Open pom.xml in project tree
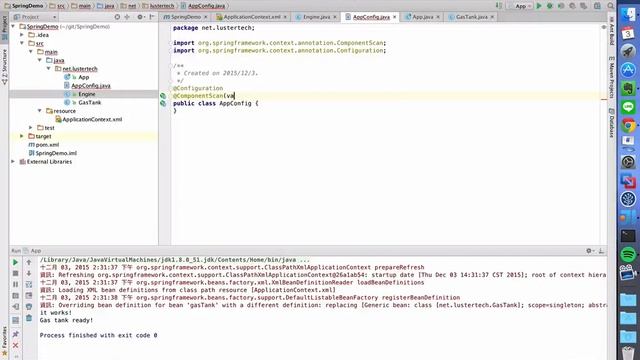The height and width of the screenshot is (360, 640). coord(47,144)
